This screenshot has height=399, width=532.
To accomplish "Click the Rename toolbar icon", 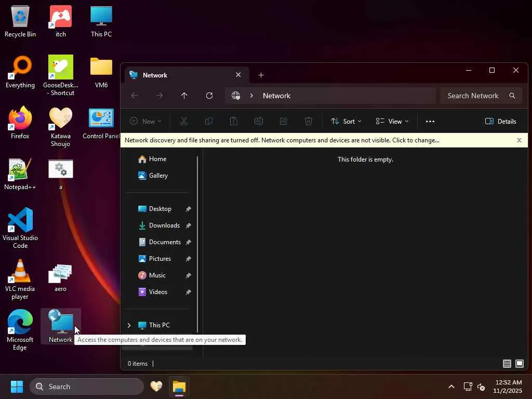I will (x=259, y=121).
